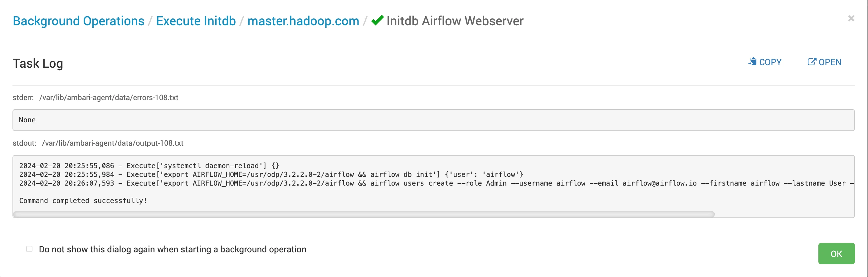Open the master.hadoop.com host breadcrumb link

(303, 21)
